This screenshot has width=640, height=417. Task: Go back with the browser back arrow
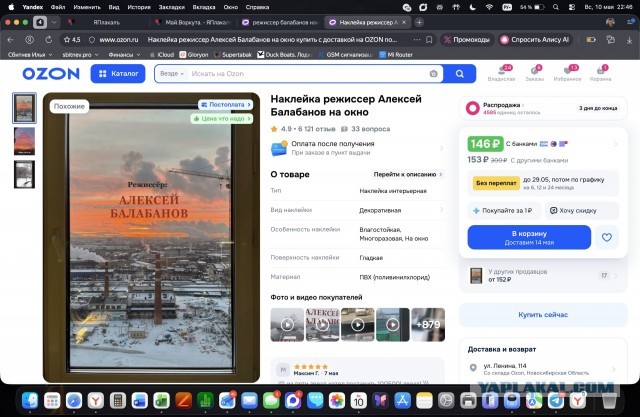tap(11, 40)
